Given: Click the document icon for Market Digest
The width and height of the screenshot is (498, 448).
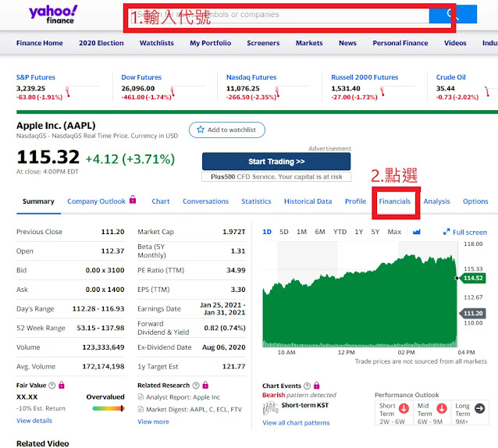Looking at the screenshot, I should (x=141, y=409).
